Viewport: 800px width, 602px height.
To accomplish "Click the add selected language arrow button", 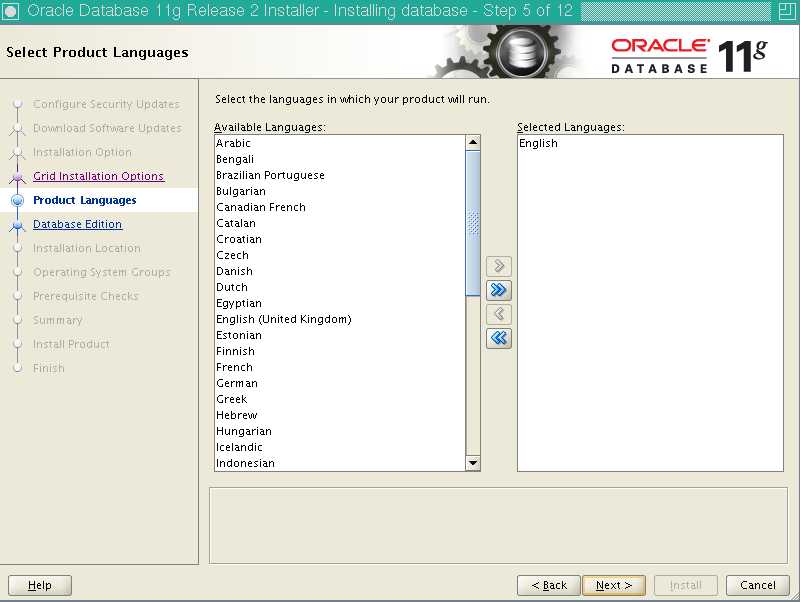I will coord(498,266).
